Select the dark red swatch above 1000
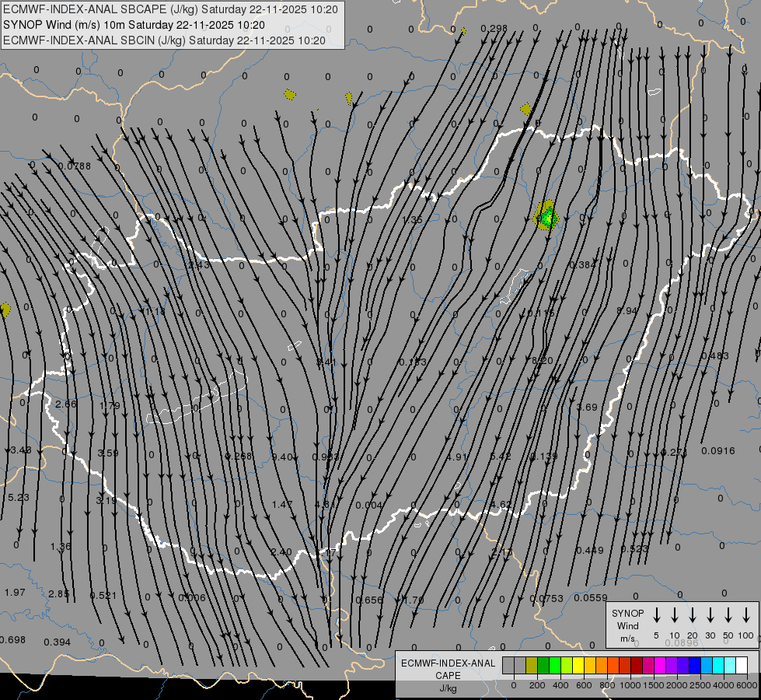 click(637, 666)
